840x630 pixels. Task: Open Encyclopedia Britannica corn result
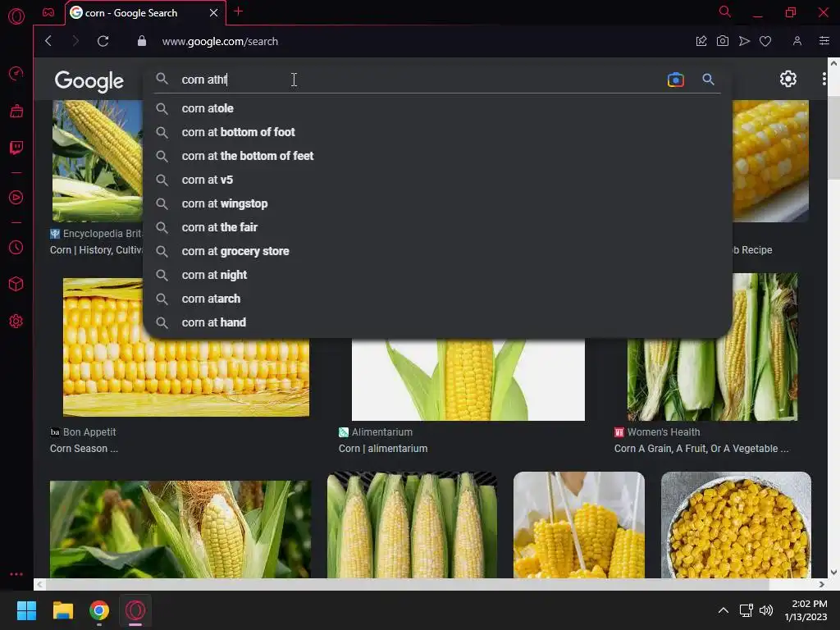(97, 249)
